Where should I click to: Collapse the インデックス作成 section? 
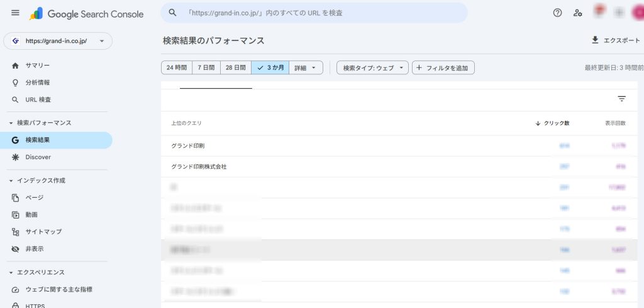tap(37, 181)
